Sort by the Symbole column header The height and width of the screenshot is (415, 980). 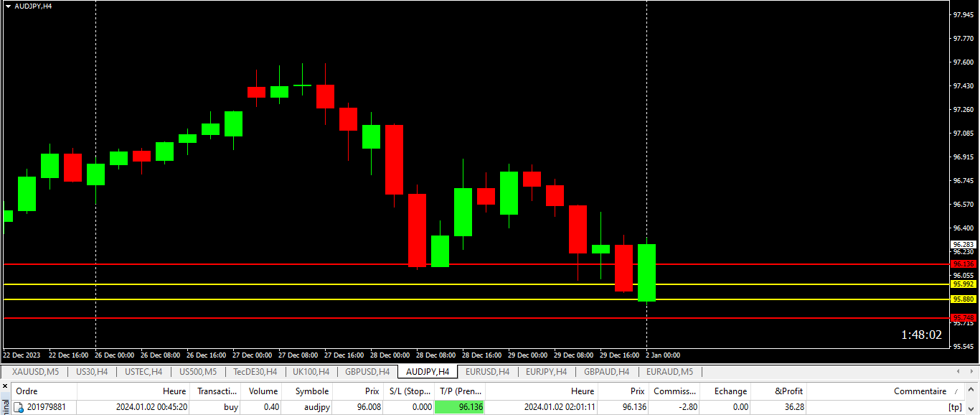306,391
